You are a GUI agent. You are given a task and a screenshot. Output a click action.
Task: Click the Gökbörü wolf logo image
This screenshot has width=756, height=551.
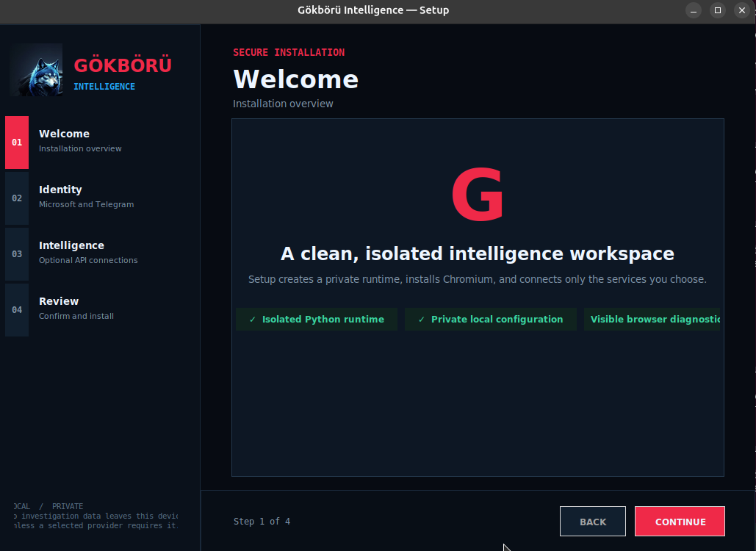[36, 70]
